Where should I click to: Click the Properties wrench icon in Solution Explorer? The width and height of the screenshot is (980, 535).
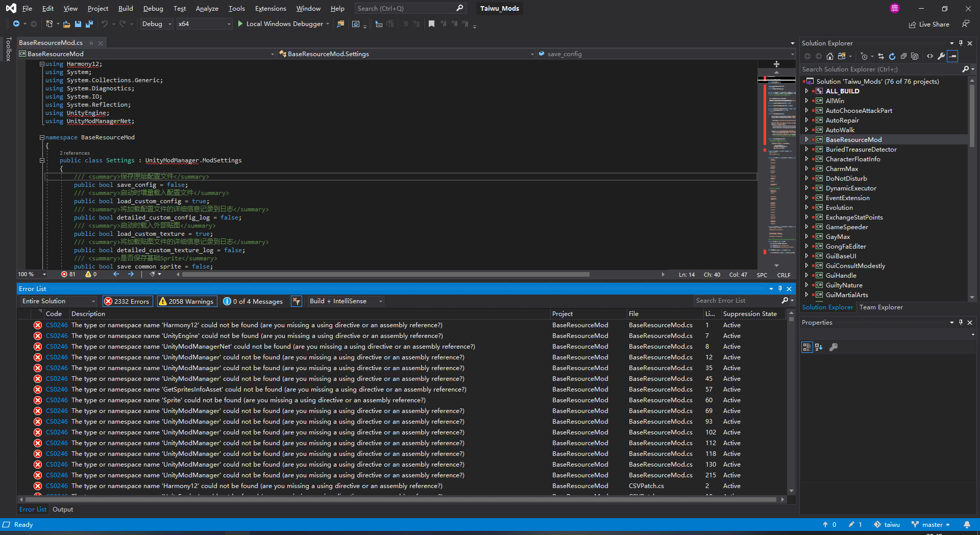941,56
